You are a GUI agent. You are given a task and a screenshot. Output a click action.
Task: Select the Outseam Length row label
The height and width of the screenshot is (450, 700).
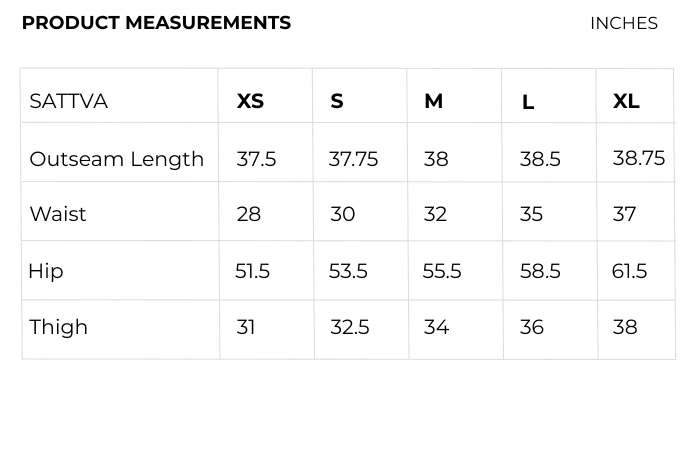pos(117,159)
